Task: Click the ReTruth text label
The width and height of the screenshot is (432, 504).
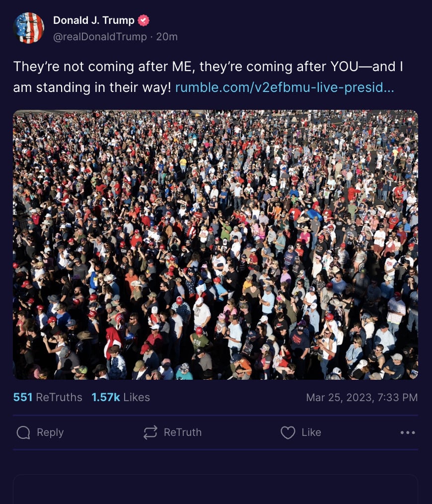Action: pyautogui.click(x=183, y=432)
